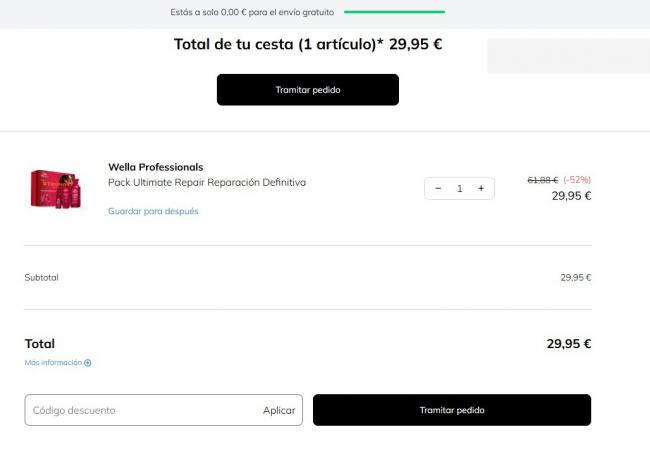Decrease quantity with the minus icon
Image resolution: width=650 pixels, height=458 pixels.
click(438, 188)
